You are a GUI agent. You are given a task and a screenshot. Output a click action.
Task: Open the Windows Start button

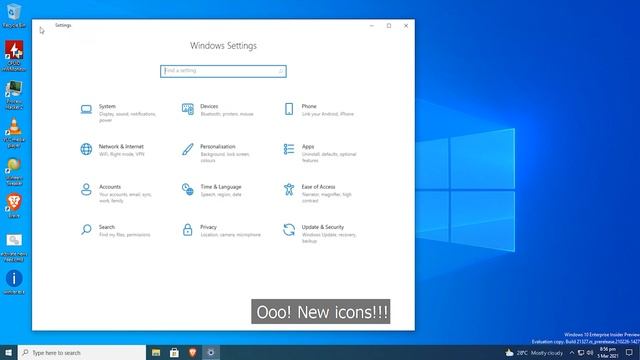coord(9,353)
